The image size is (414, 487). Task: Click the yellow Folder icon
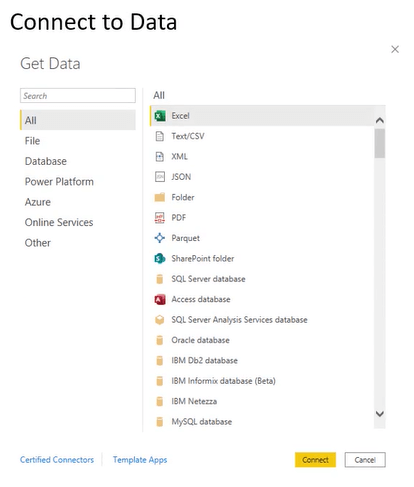point(160,197)
